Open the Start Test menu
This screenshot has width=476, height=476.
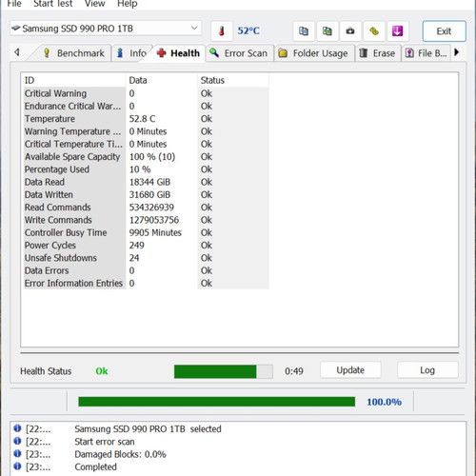click(x=53, y=4)
